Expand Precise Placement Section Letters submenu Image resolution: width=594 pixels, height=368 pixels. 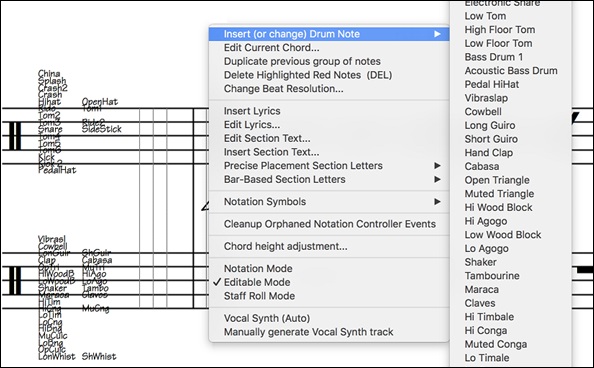(x=329, y=166)
